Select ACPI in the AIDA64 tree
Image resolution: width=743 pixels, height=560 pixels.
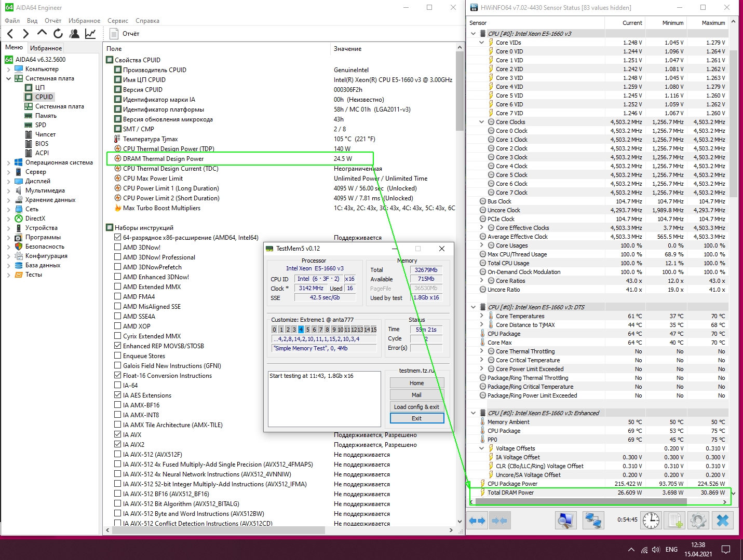coord(42,153)
